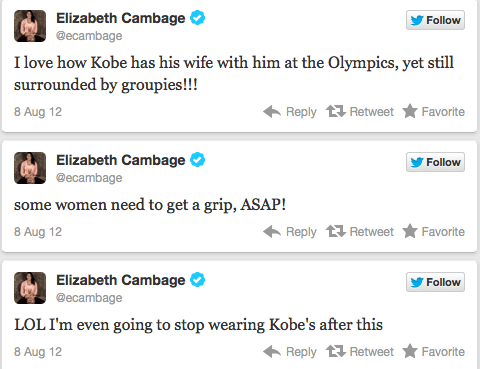
Task: Click Reply arrow icon on groupies tweet
Action: click(272, 112)
